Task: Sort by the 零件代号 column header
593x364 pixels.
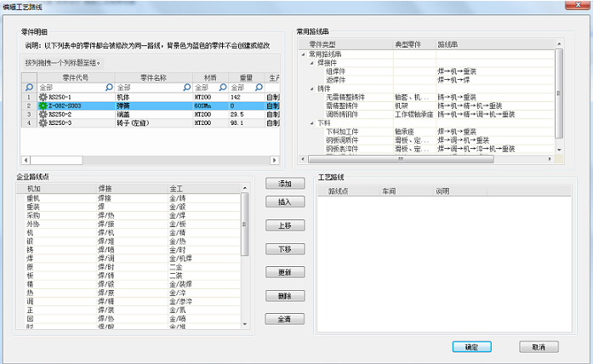Action: [x=76, y=78]
